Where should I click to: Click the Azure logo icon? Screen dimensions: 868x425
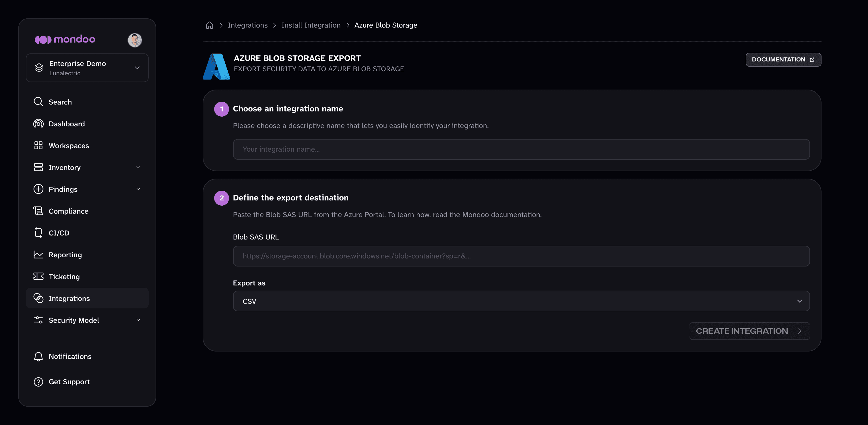216,66
